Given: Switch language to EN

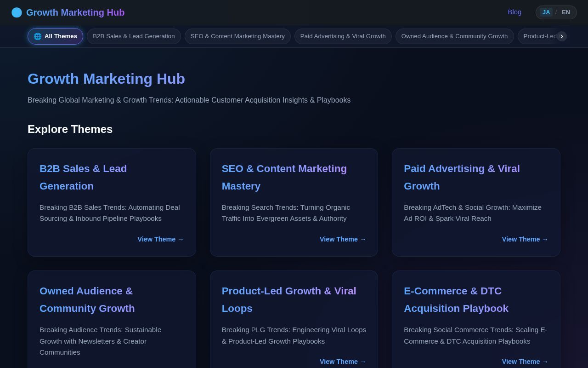Looking at the screenshot, I should coord(565,12).
